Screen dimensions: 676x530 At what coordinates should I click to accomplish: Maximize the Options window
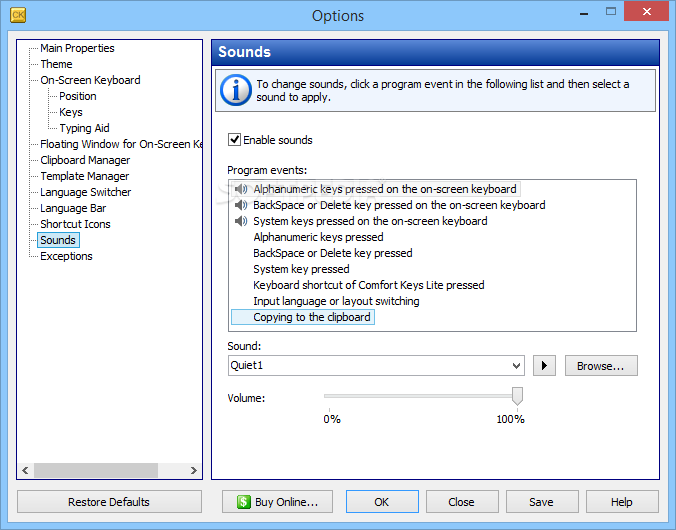click(x=610, y=12)
